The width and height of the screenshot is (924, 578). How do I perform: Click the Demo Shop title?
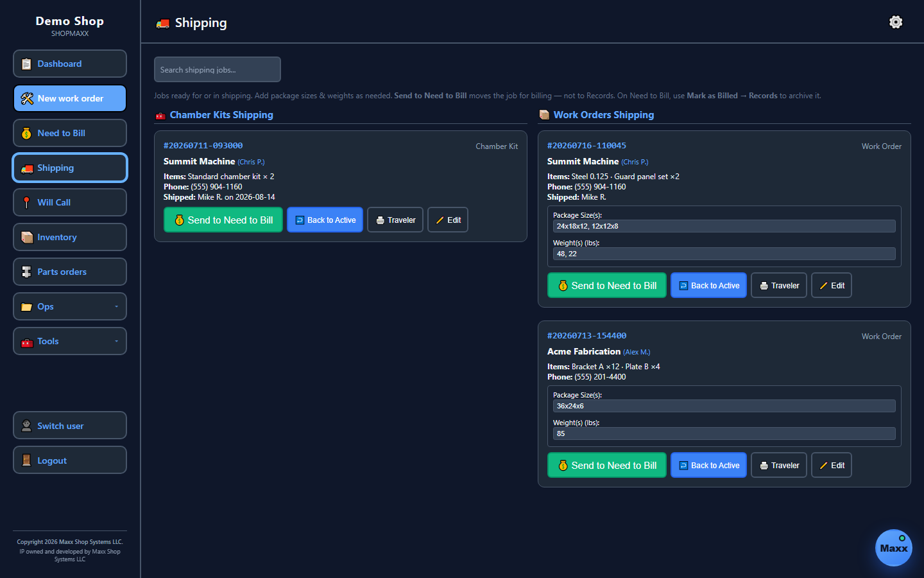pyautogui.click(x=70, y=21)
